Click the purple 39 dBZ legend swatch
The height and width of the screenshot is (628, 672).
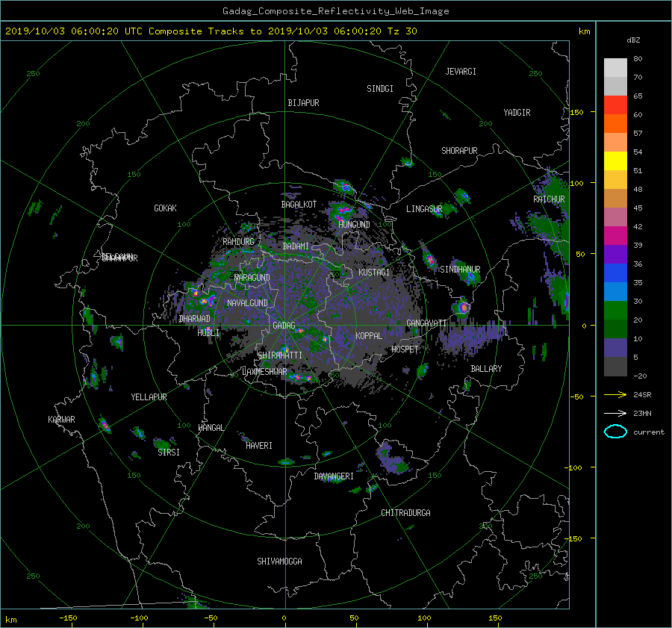point(615,254)
